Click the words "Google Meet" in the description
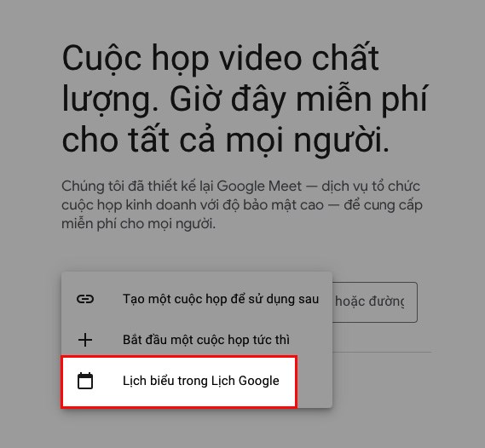Screen dimensions: 485x448 (259, 187)
